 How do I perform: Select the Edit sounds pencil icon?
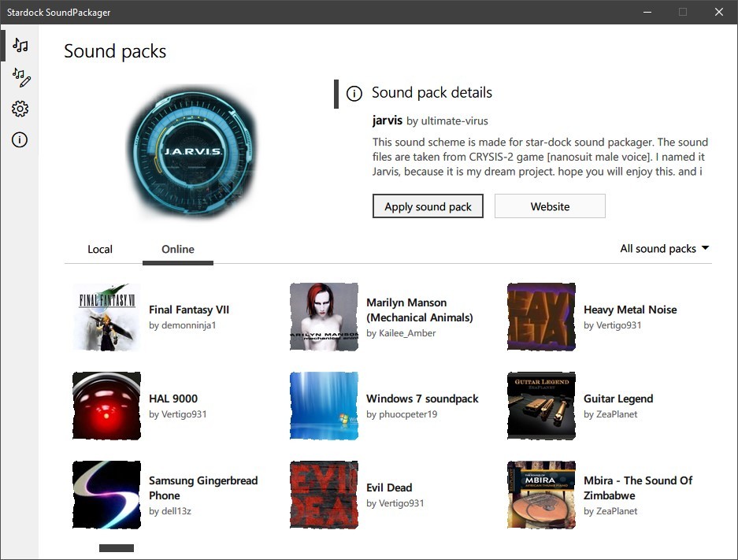click(20, 77)
